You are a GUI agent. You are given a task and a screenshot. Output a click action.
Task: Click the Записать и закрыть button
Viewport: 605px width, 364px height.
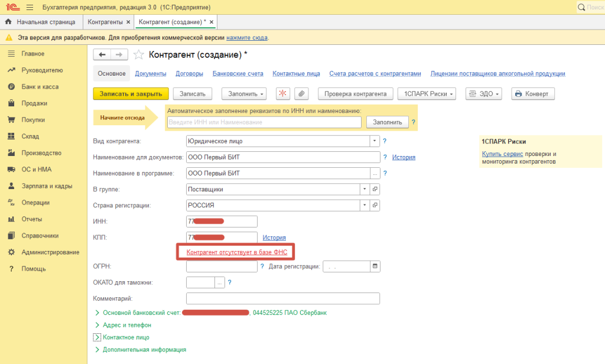(131, 94)
